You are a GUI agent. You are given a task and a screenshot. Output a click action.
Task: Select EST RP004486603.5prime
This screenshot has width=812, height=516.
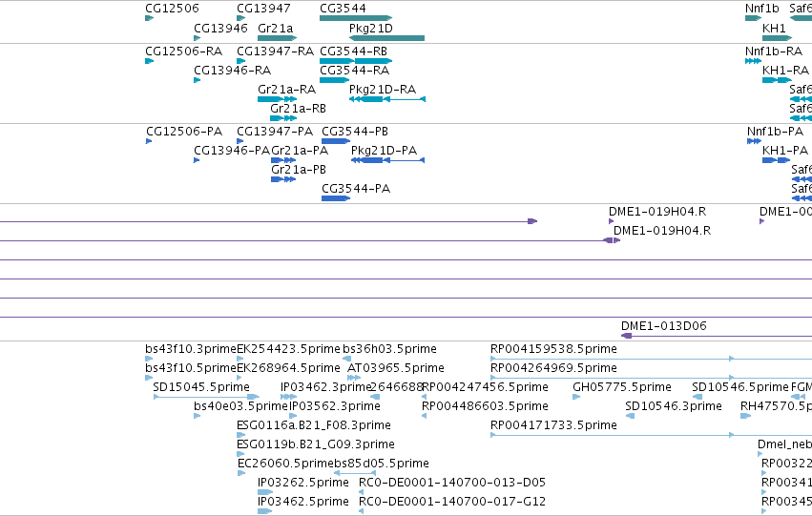[x=424, y=416]
